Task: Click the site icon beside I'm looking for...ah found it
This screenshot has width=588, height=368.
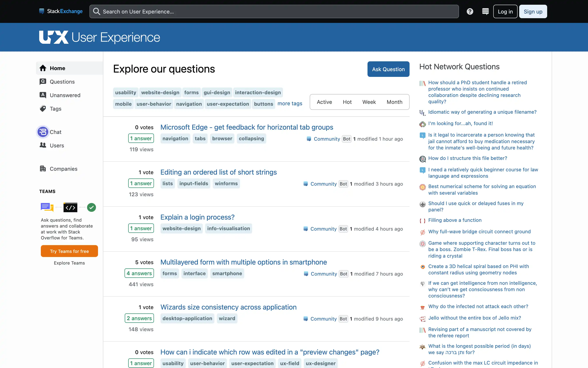Action: (423, 124)
